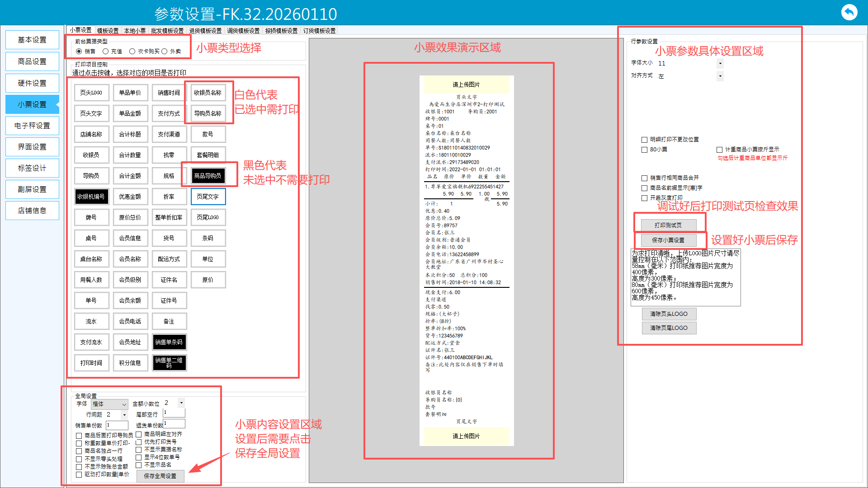Open 硬件设置 in the left sidebar
This screenshot has width=868, height=488.
tap(32, 83)
